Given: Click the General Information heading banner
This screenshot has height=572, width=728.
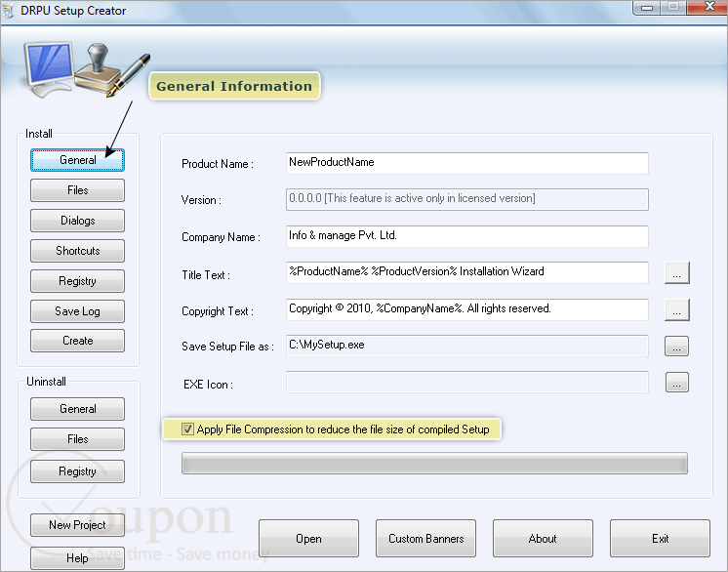Looking at the screenshot, I should tap(234, 86).
